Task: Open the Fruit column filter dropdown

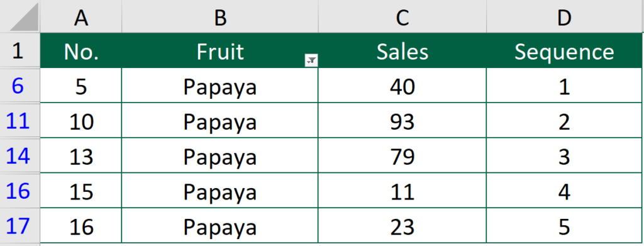Action: [x=311, y=61]
